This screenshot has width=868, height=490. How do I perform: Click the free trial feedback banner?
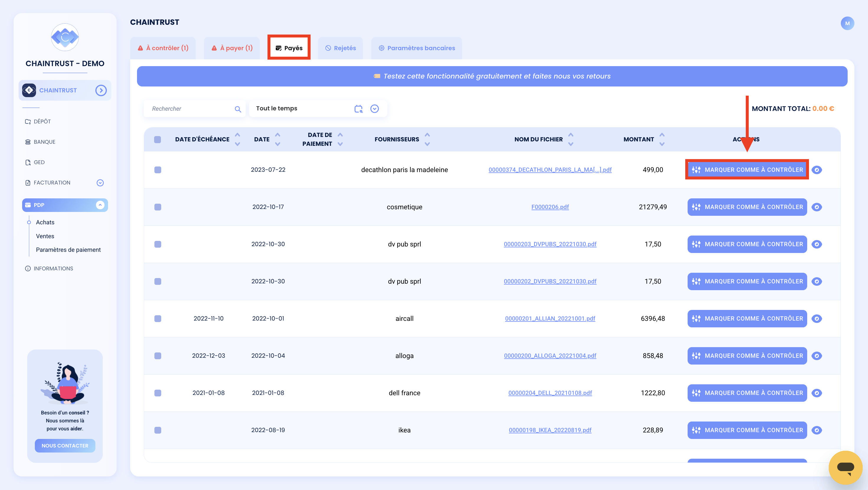click(x=492, y=76)
